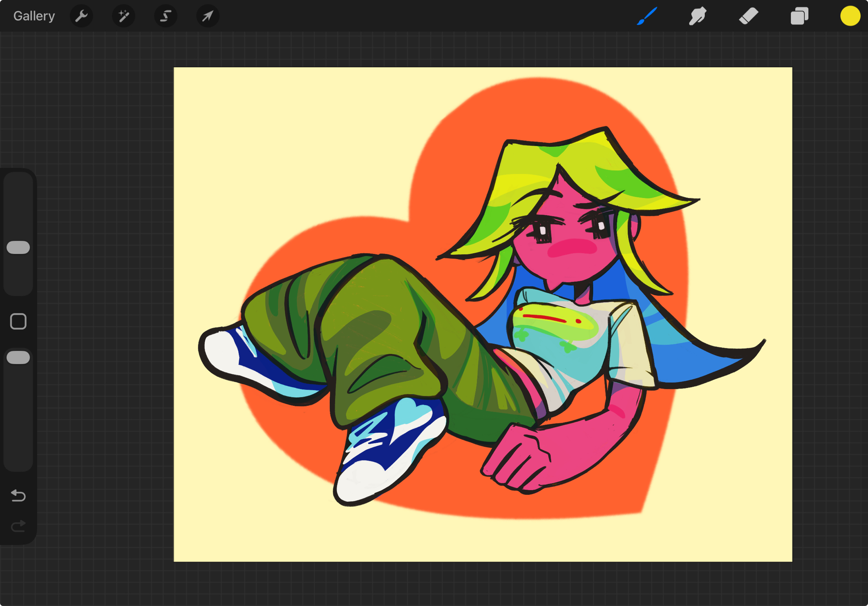Click the brush size slider handle
This screenshot has height=606, width=868.
click(x=18, y=247)
